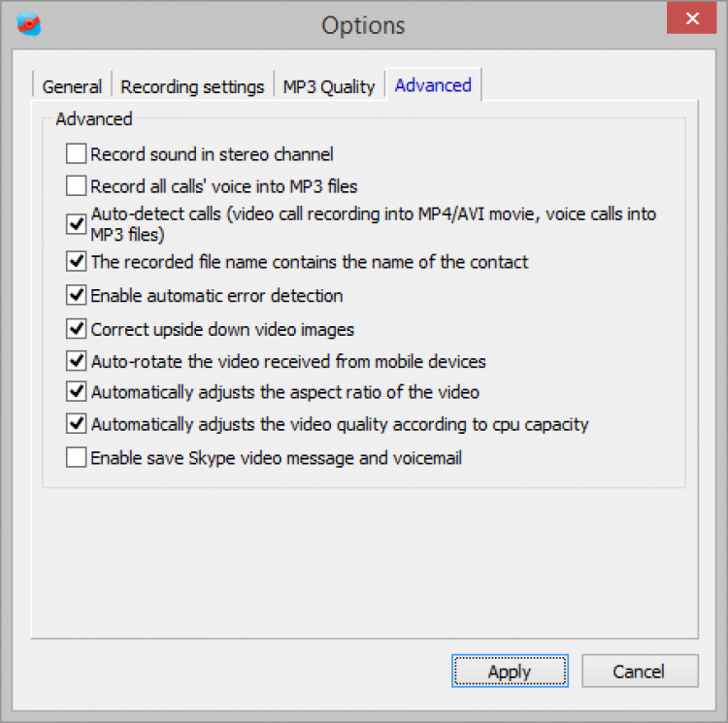Uncheck Correct upside down video images
Viewport: 728px width, 723px height.
pos(76,329)
